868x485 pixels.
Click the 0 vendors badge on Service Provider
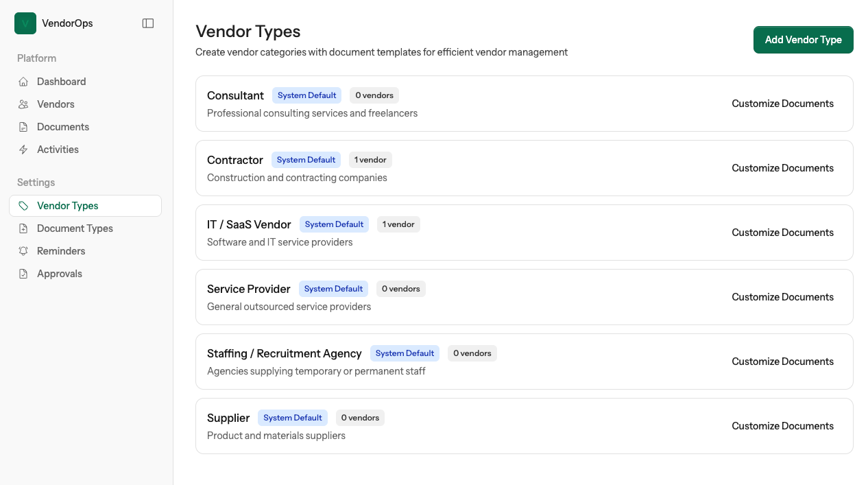[400, 288]
